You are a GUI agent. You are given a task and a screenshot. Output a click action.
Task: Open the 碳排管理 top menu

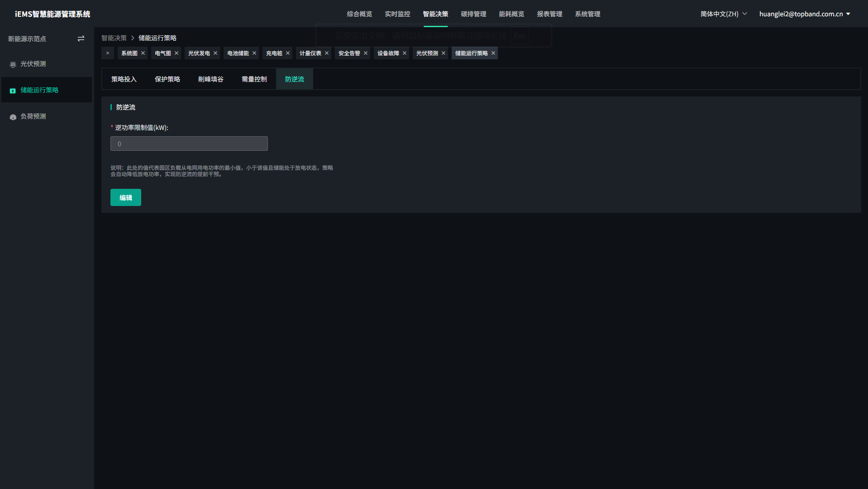coord(473,14)
